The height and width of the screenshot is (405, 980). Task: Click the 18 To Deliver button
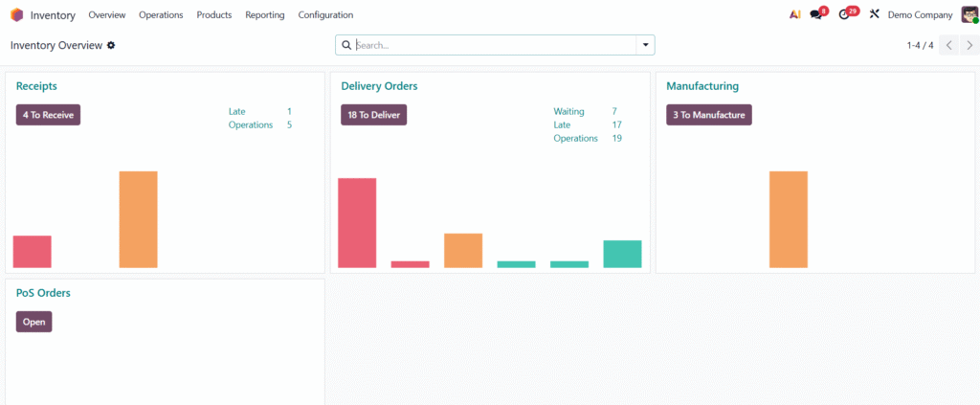[374, 115]
